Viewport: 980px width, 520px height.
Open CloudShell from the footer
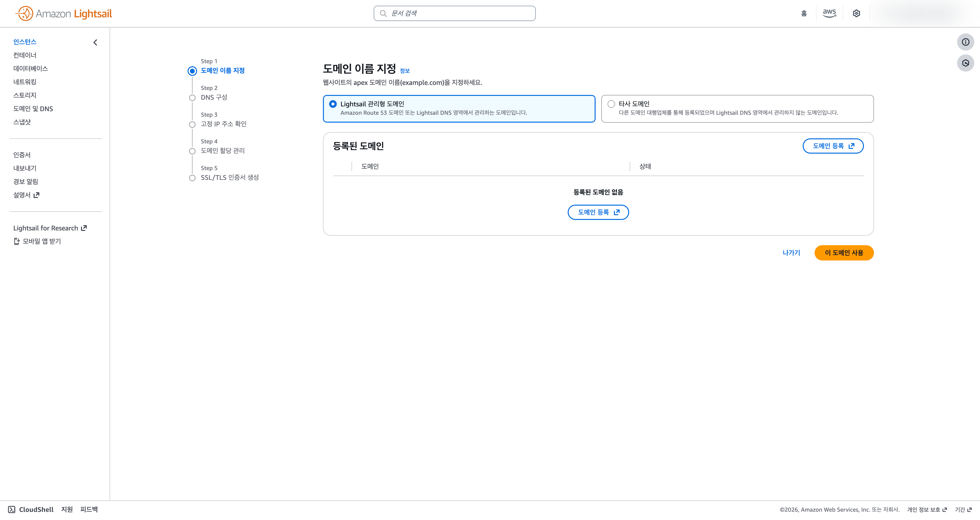click(x=31, y=509)
